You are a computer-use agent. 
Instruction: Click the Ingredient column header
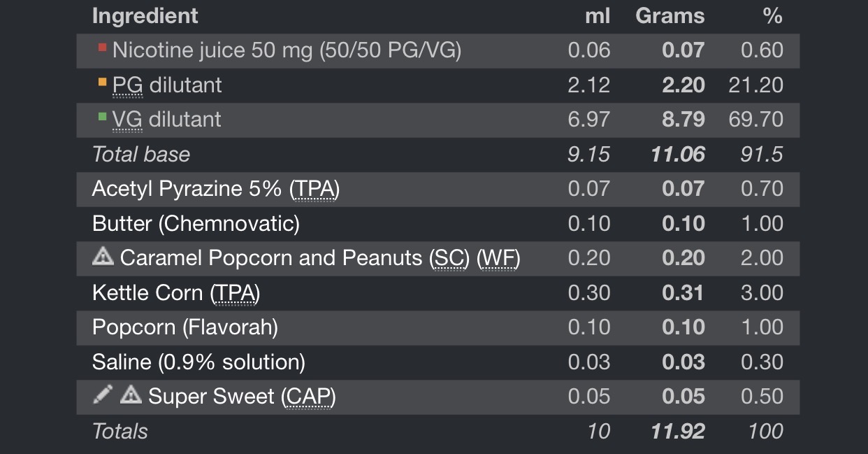(145, 16)
